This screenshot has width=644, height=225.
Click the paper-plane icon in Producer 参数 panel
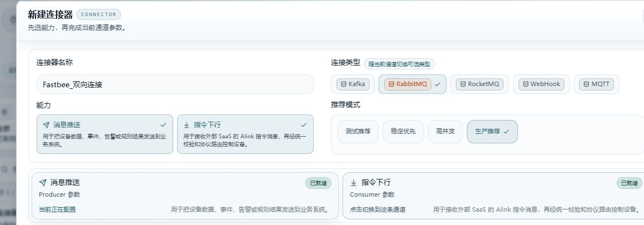[x=42, y=182]
